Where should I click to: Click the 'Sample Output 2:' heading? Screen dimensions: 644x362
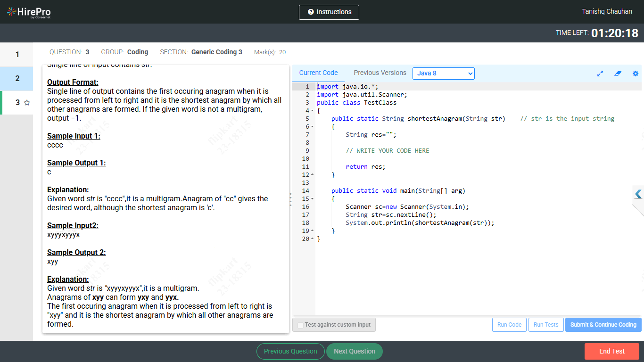coord(76,253)
